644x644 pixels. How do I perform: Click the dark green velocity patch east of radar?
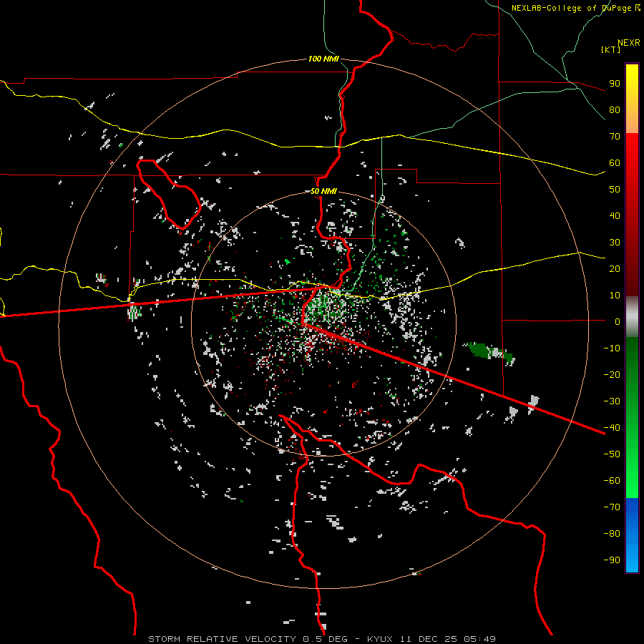point(479,350)
